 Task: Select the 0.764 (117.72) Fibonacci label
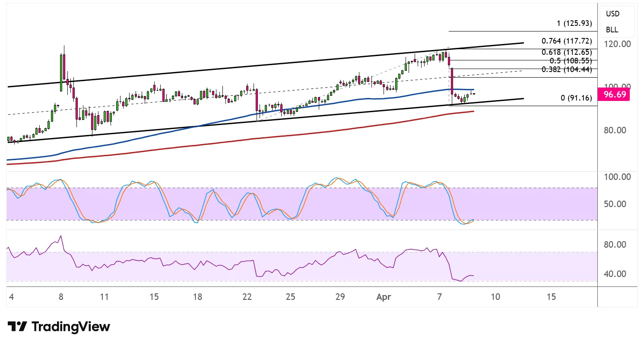[567, 41]
